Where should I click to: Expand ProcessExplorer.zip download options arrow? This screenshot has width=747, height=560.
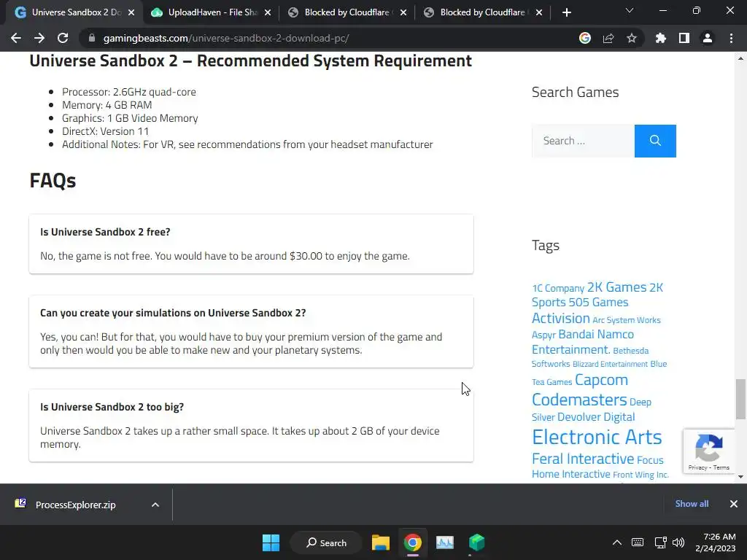click(x=155, y=505)
